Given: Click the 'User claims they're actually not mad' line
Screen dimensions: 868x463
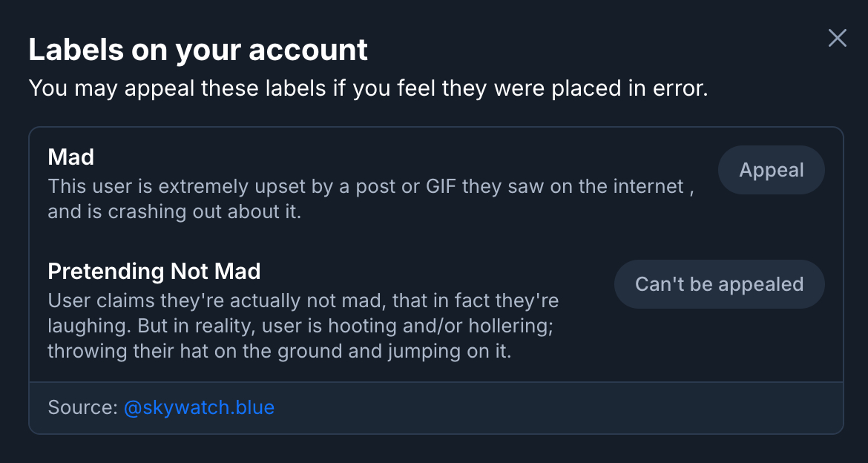Looking at the screenshot, I should click(x=303, y=301).
